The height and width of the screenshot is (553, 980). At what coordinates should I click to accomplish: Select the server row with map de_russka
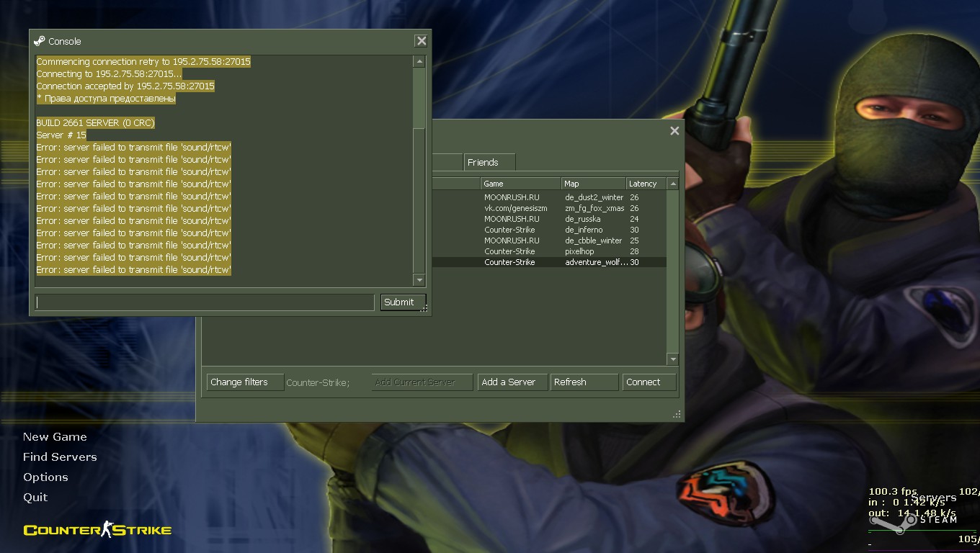click(548, 219)
